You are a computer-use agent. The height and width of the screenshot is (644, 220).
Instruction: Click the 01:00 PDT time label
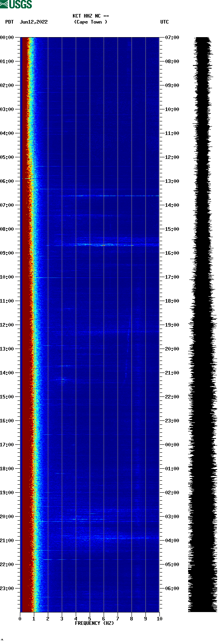click(x=7, y=61)
